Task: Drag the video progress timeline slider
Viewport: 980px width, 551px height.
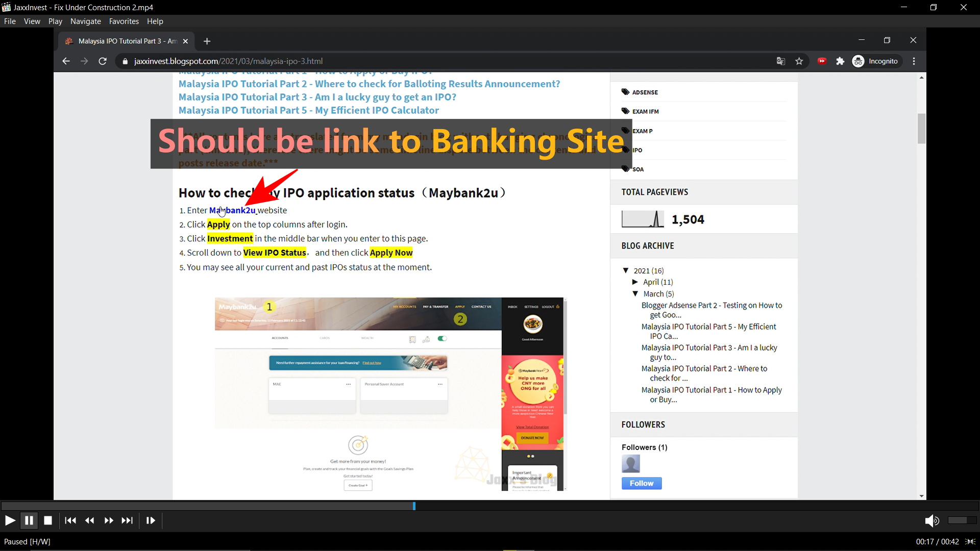Action: pyautogui.click(x=414, y=506)
